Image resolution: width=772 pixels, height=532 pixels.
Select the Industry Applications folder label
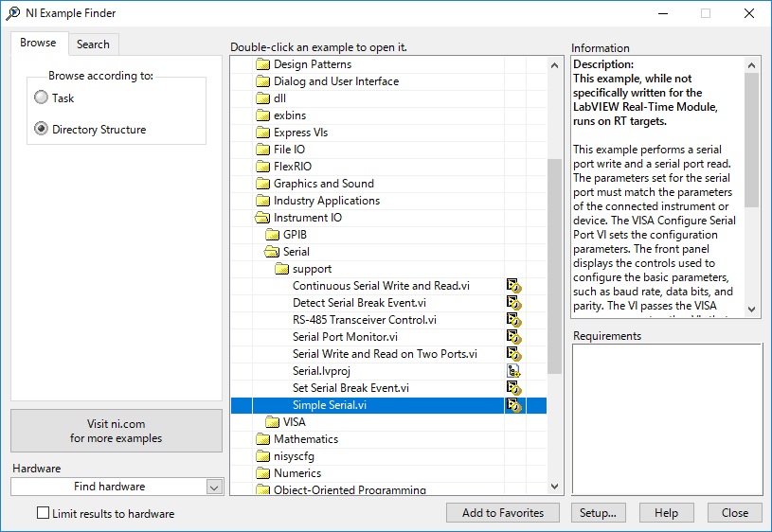pos(327,201)
